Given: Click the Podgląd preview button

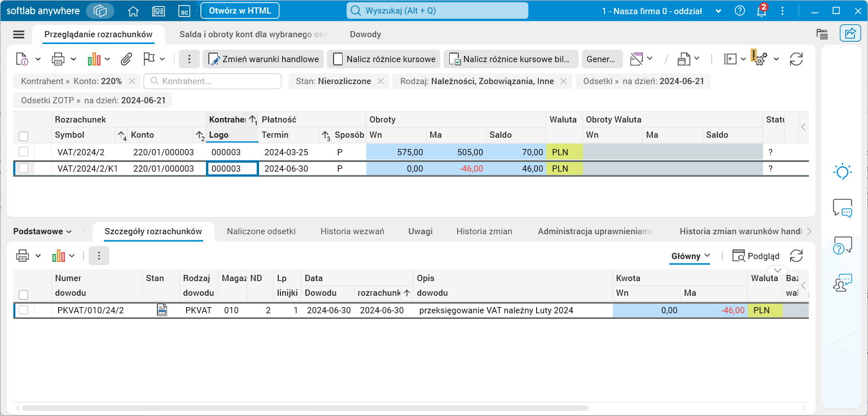Looking at the screenshot, I should pos(756,256).
